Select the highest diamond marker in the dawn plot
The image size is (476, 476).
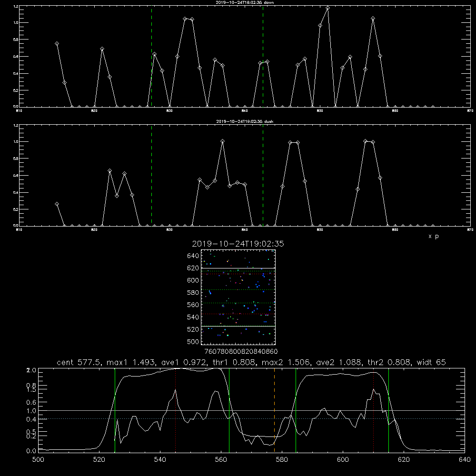[327, 8]
